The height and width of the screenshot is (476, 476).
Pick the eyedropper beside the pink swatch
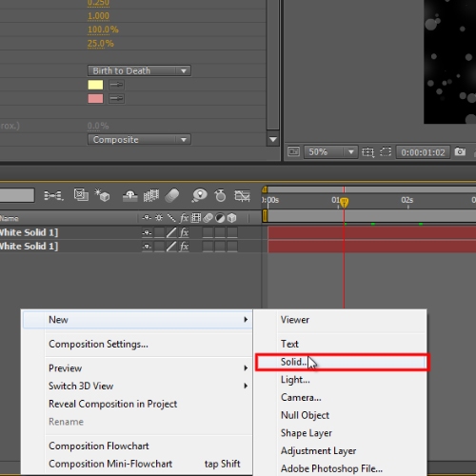[116, 99]
